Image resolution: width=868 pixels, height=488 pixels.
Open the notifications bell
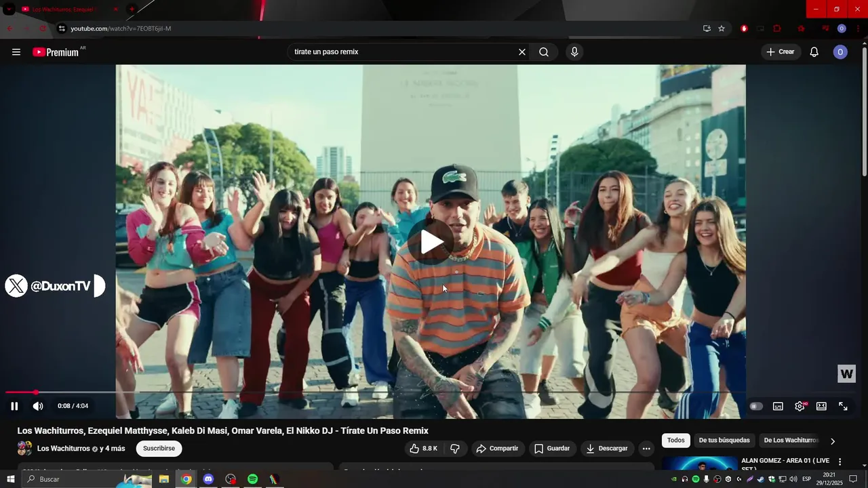point(814,52)
